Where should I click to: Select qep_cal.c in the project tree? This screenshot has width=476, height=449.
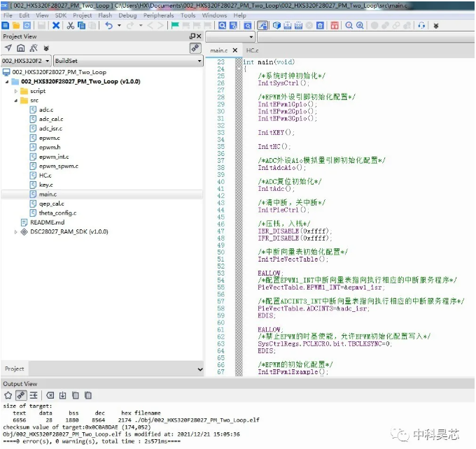click(x=51, y=204)
